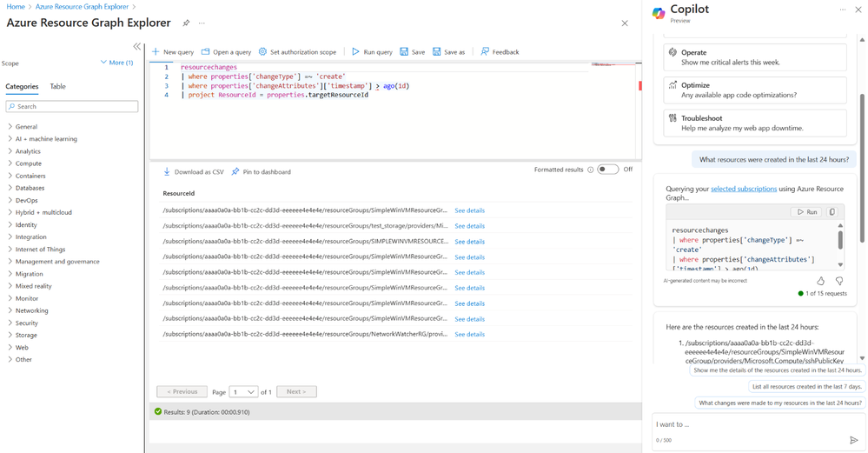Click Formatted results info icon

590,170
